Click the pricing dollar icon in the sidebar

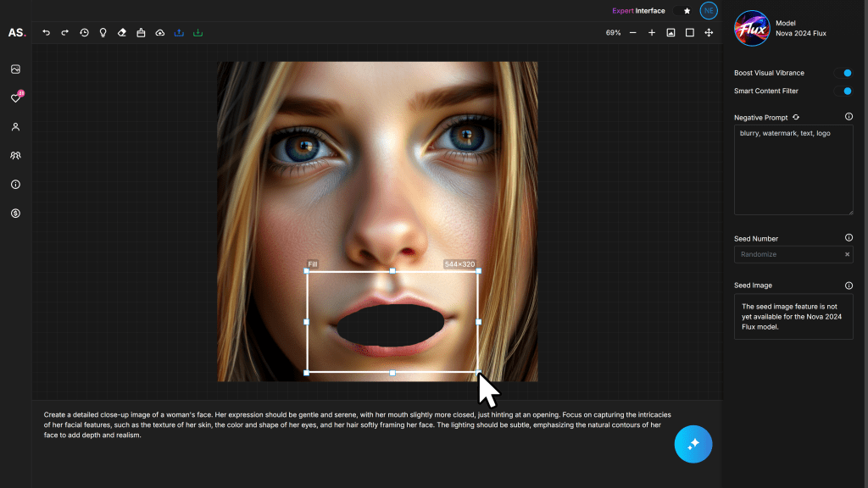click(x=15, y=213)
